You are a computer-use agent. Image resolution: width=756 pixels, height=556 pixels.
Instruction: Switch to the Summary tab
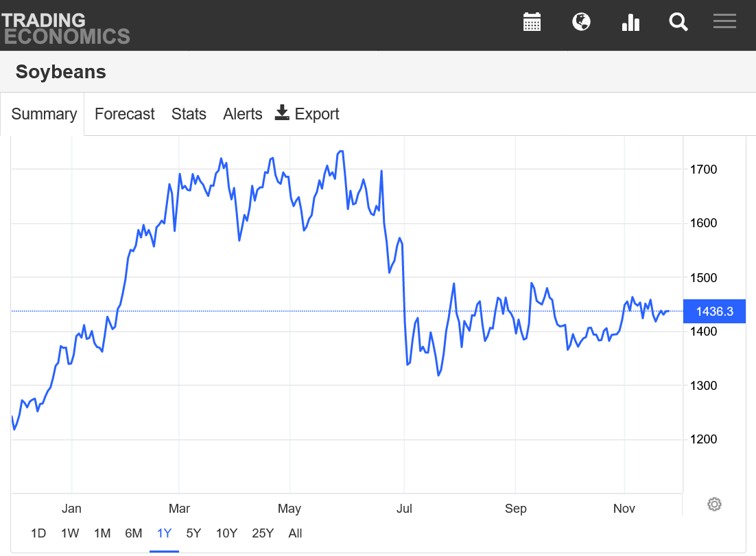click(44, 114)
